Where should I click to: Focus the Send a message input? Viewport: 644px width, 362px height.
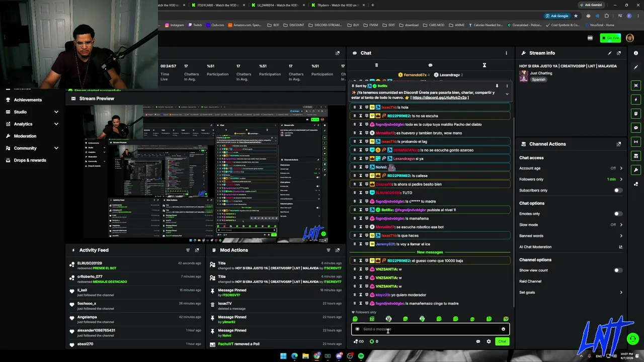pos(430,329)
